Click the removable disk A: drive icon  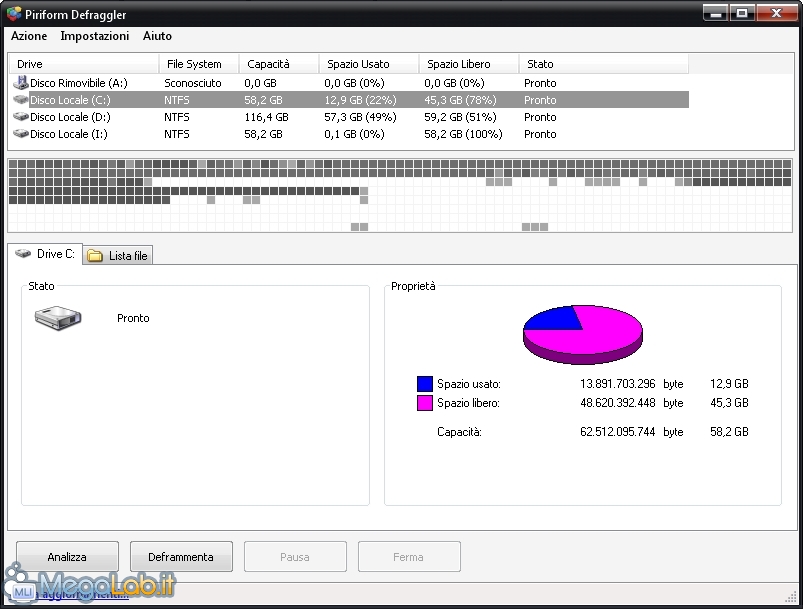[21, 82]
